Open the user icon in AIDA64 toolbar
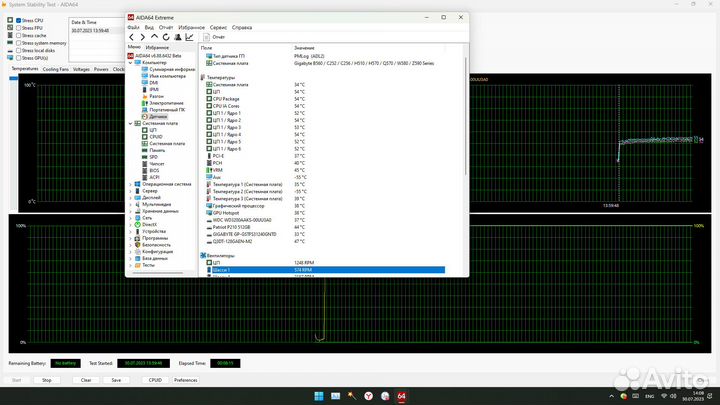Viewport: 720px width, 405px height. pos(178,37)
